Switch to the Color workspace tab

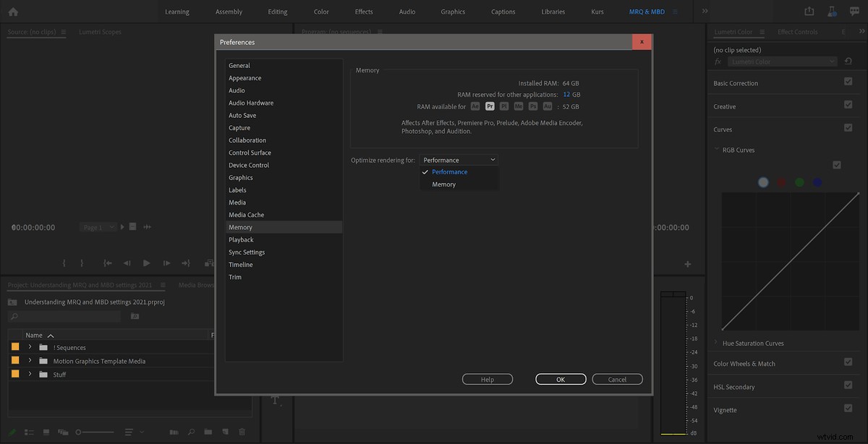click(x=321, y=11)
